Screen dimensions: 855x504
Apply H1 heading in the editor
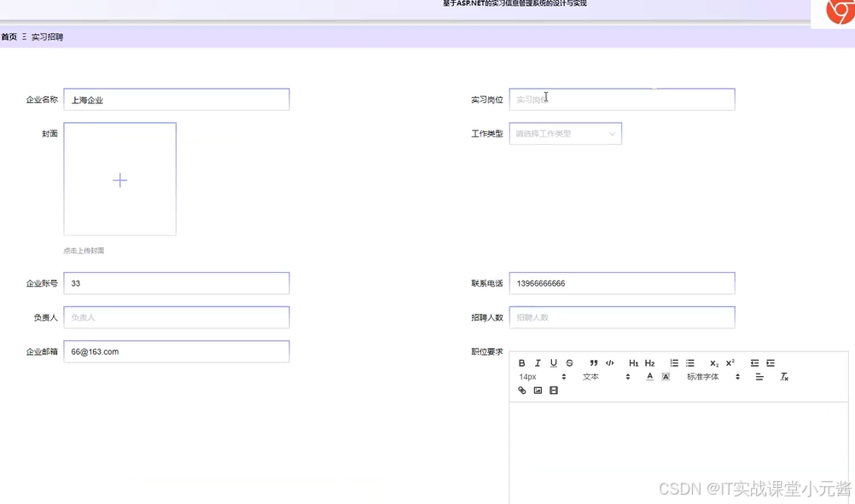[633, 362]
